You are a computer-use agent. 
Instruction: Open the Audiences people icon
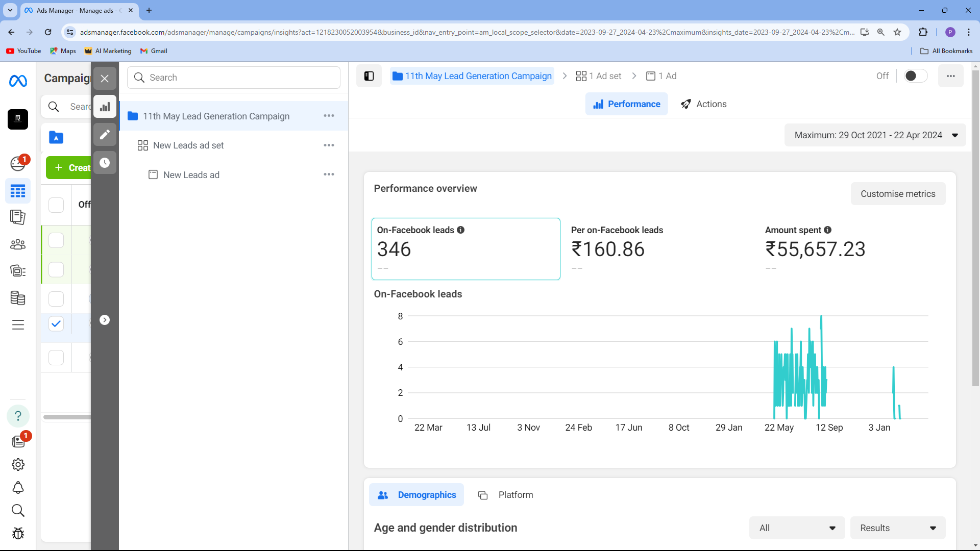[x=18, y=244]
